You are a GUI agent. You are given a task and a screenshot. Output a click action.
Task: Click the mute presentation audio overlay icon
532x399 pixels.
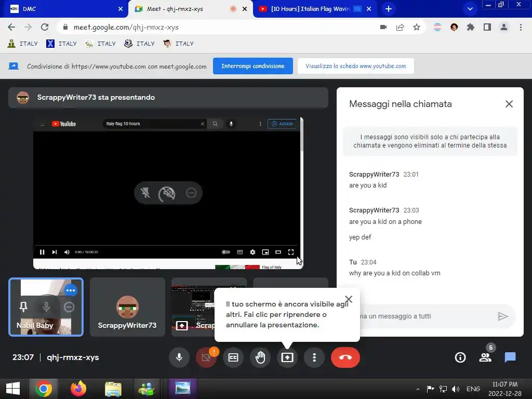pyautogui.click(x=167, y=193)
